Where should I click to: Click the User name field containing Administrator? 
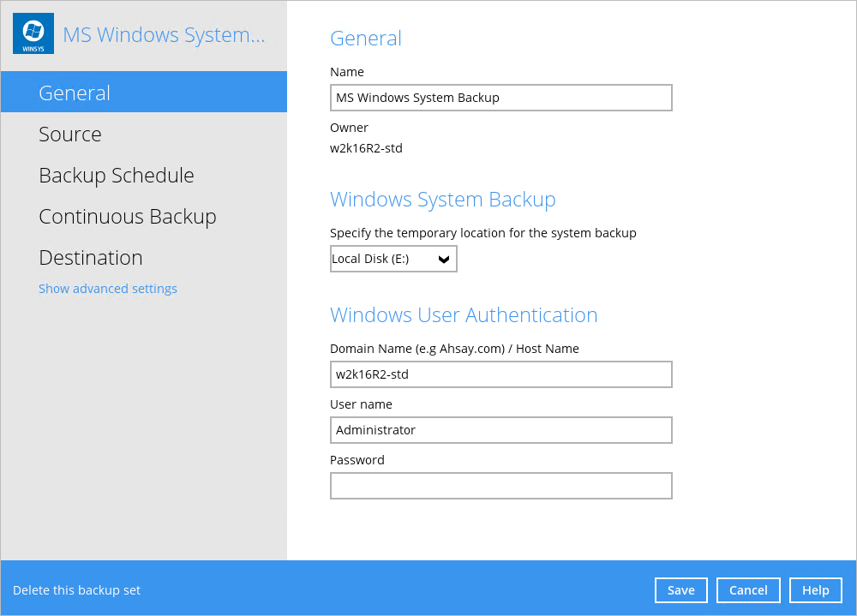[500, 430]
